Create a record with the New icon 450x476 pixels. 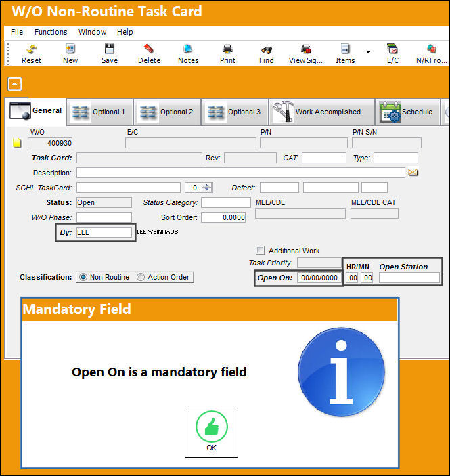pos(70,53)
